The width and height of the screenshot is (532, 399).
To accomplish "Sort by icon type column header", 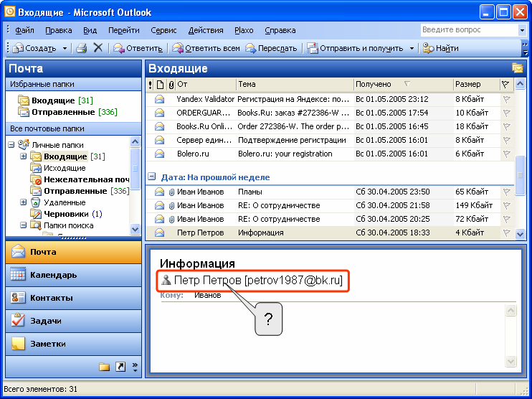I will [x=160, y=85].
